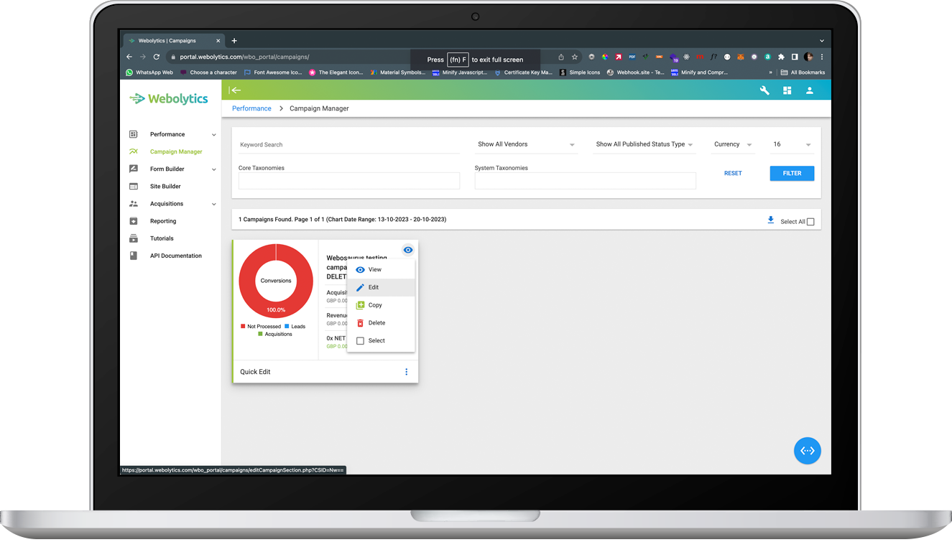The width and height of the screenshot is (952, 560).
Task: Toggle the bookmark star in the address bar
Action: click(x=574, y=56)
